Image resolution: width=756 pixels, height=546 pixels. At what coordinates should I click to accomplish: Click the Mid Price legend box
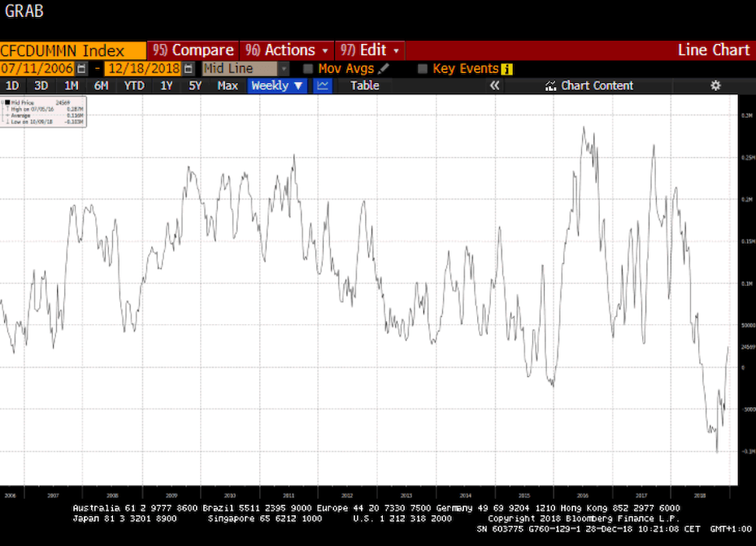[43, 112]
